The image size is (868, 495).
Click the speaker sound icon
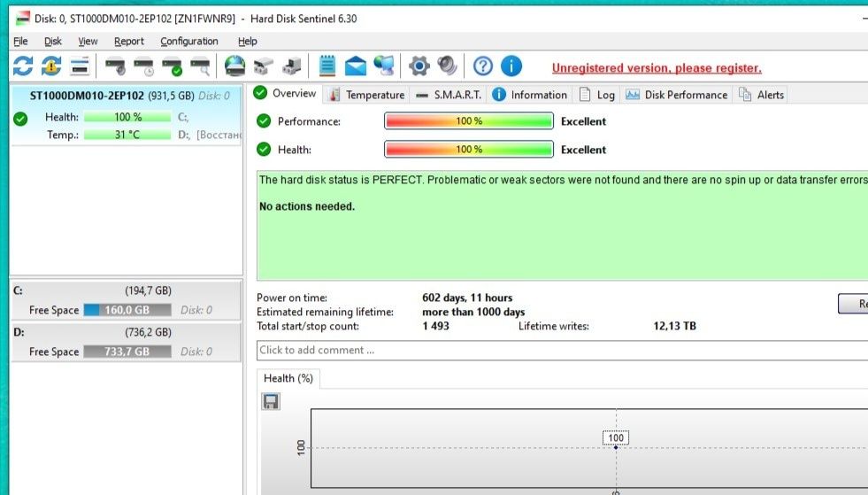pos(448,66)
